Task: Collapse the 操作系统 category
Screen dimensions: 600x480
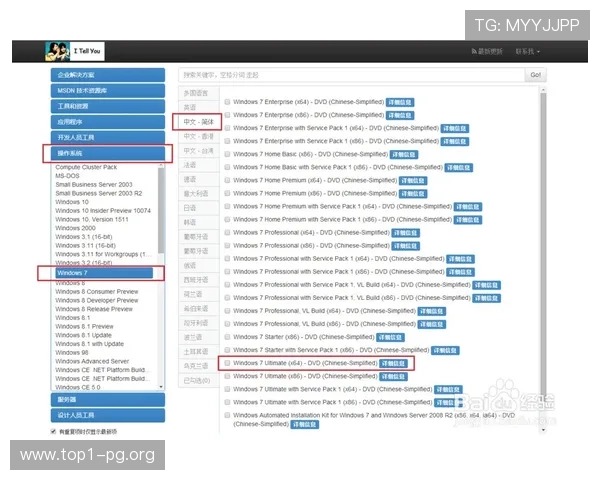Action: pos(108,153)
